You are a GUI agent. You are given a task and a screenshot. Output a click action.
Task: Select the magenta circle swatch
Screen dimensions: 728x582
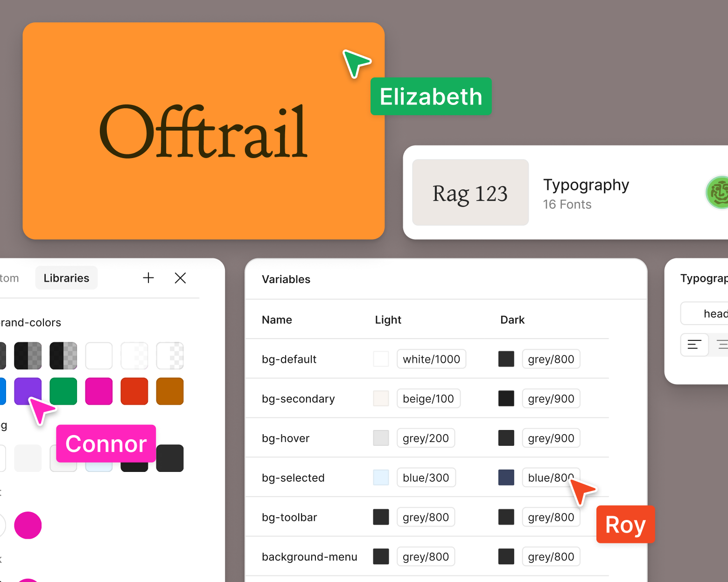pos(28,526)
